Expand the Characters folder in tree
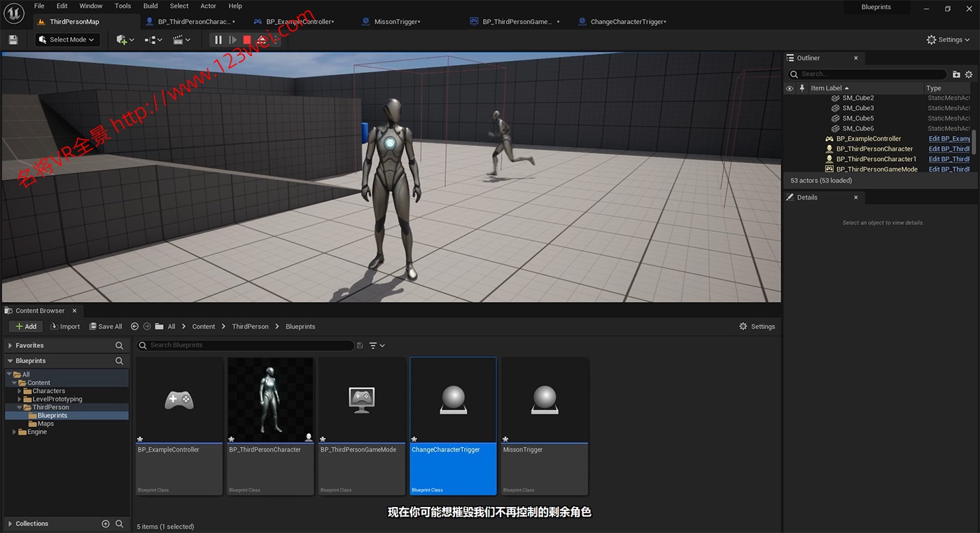 [x=20, y=391]
